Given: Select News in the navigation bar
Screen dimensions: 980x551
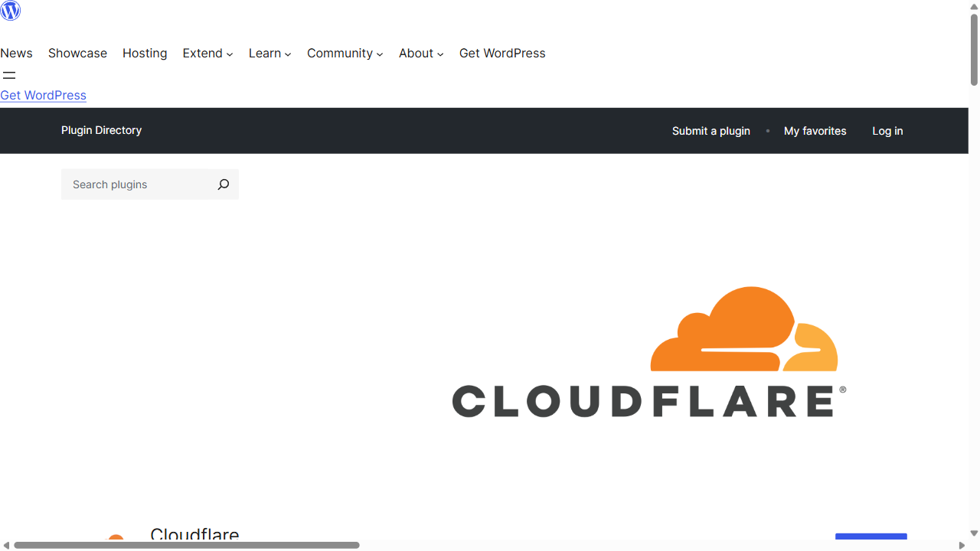Looking at the screenshot, I should (16, 54).
